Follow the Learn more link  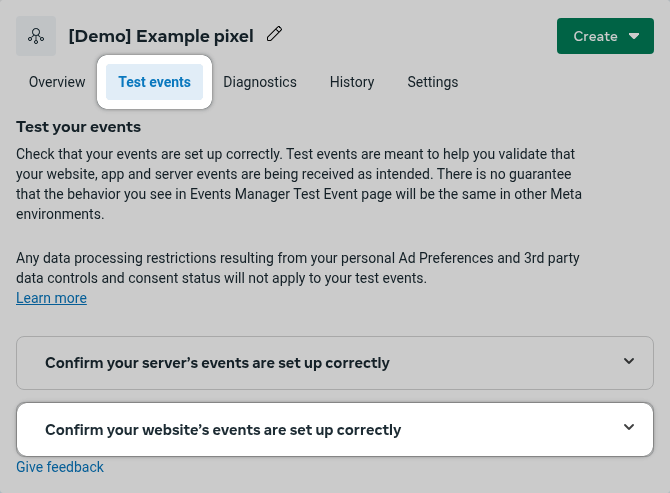coord(51,298)
